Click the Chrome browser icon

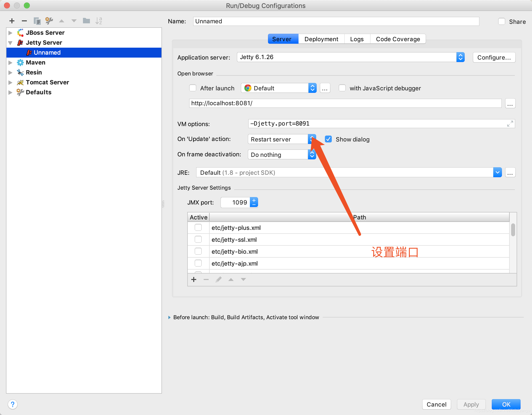248,88
